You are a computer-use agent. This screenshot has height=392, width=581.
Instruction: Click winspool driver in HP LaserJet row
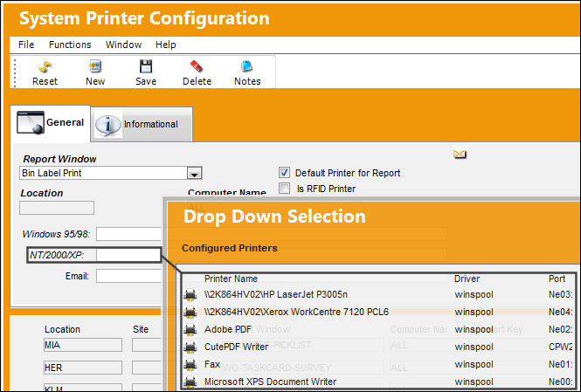point(474,294)
